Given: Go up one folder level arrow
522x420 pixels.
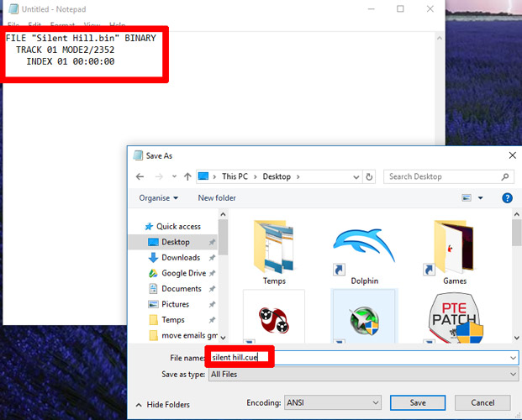Looking at the screenshot, I should point(187,176).
